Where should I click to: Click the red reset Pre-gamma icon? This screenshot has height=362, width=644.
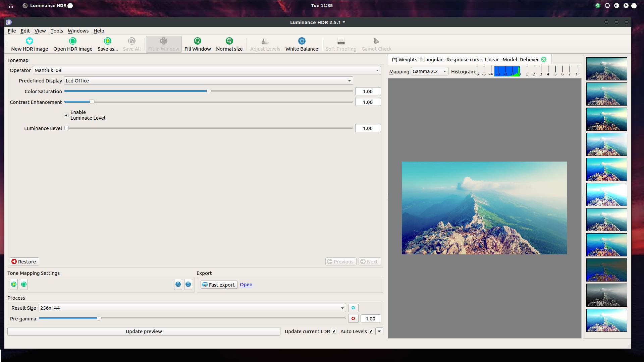pyautogui.click(x=353, y=318)
